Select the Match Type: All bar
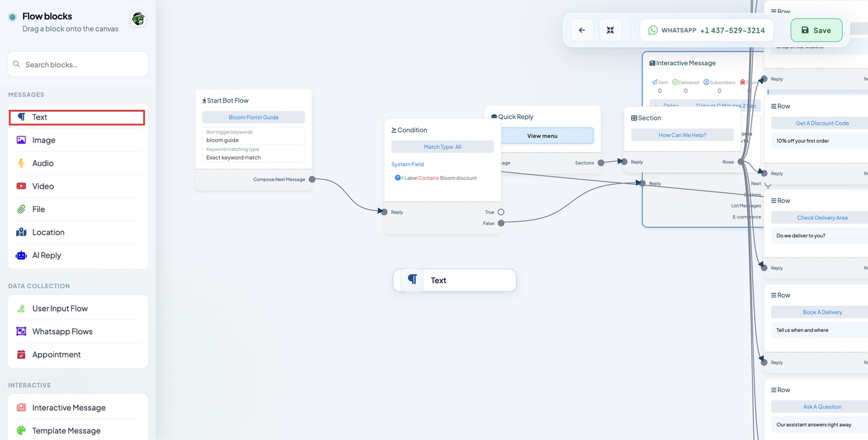The width and height of the screenshot is (868, 440). tap(443, 147)
